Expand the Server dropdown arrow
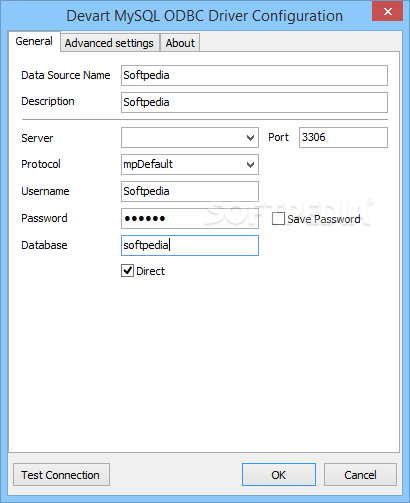Image resolution: width=410 pixels, height=503 pixels. pyautogui.click(x=250, y=137)
